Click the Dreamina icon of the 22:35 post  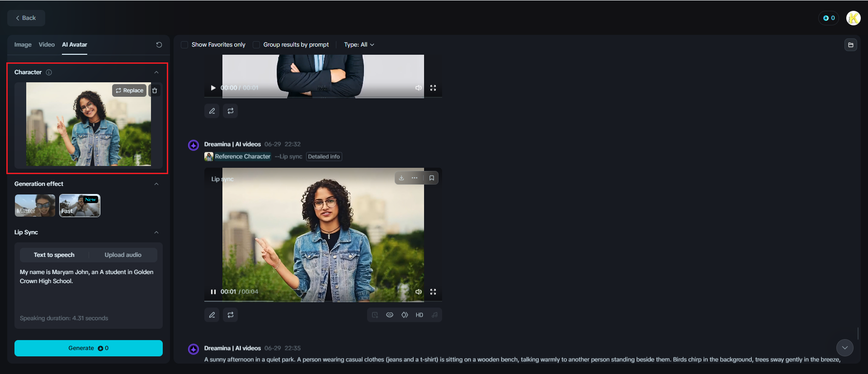(x=193, y=349)
